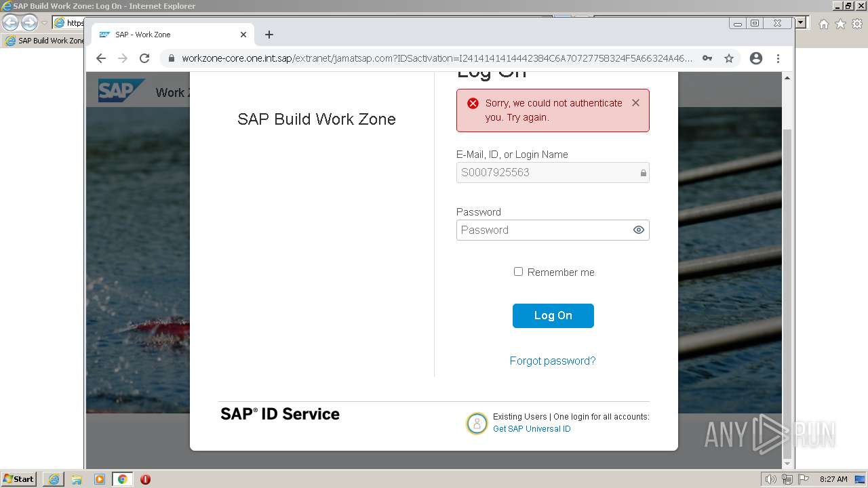Screen dimensions: 868x488
Task: Bookmark this page with the star
Action: (729, 58)
